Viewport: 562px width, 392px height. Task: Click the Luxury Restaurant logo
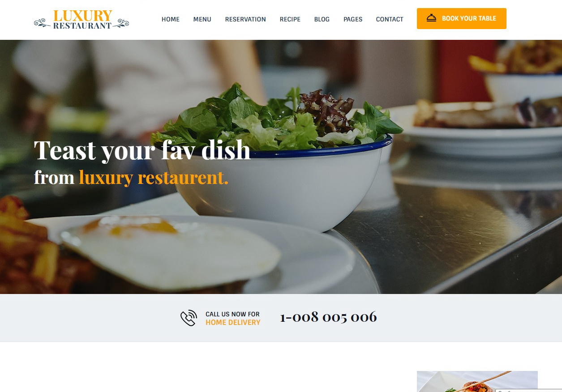(x=82, y=20)
